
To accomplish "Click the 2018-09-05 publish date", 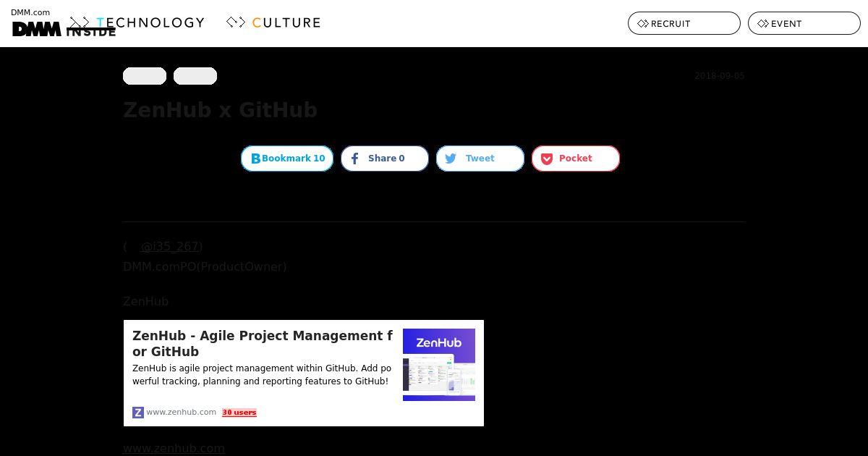I will (x=719, y=76).
